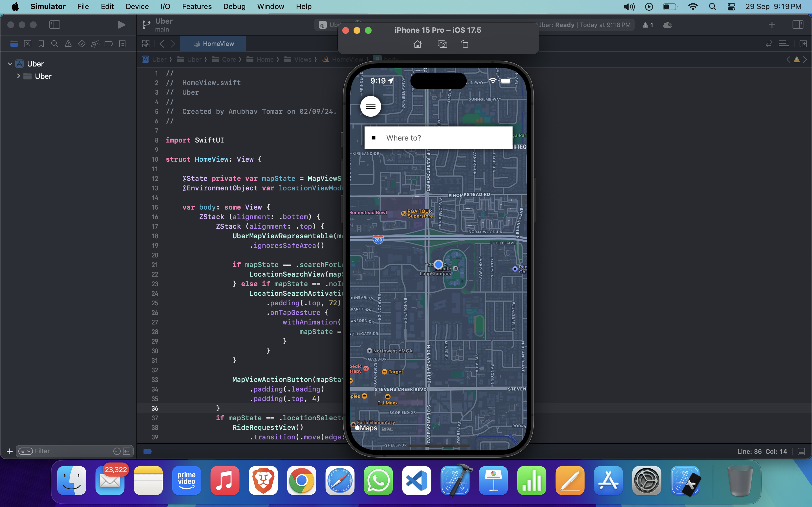The height and width of the screenshot is (507, 812).
Task: Toggle the left navigator sidebar
Action: (54, 25)
